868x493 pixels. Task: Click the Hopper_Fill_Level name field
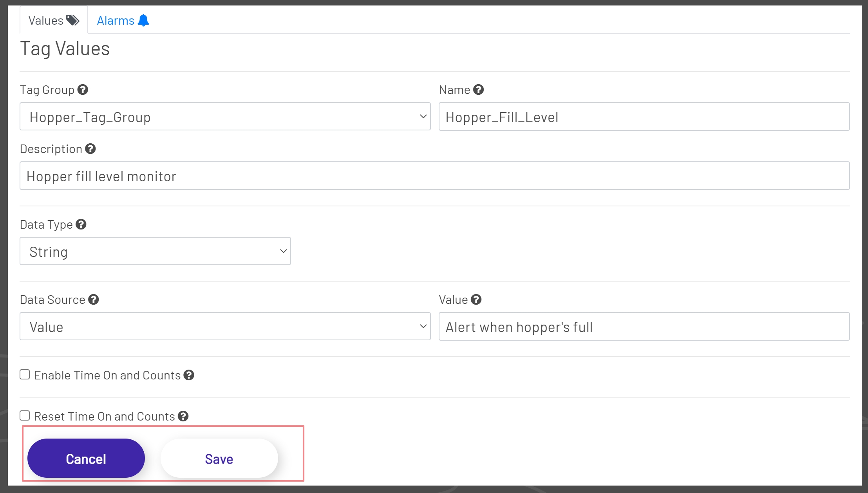644,116
